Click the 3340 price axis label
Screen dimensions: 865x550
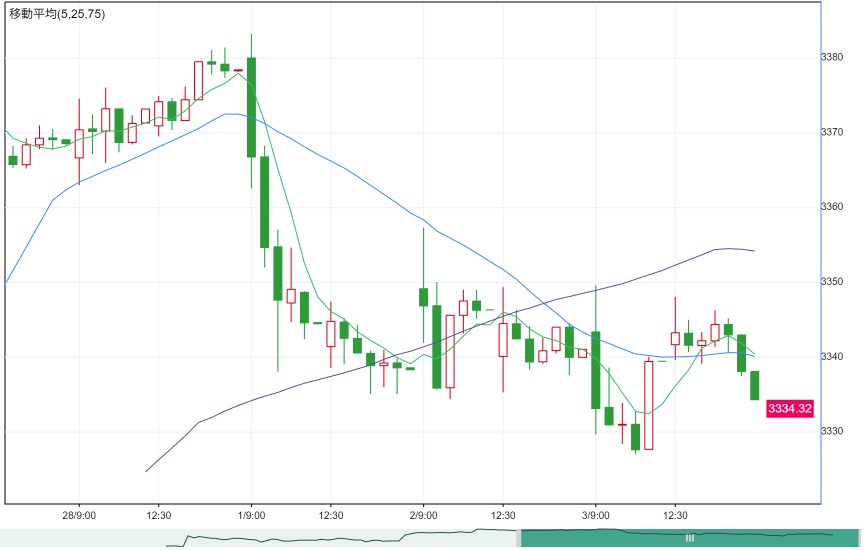pos(832,356)
